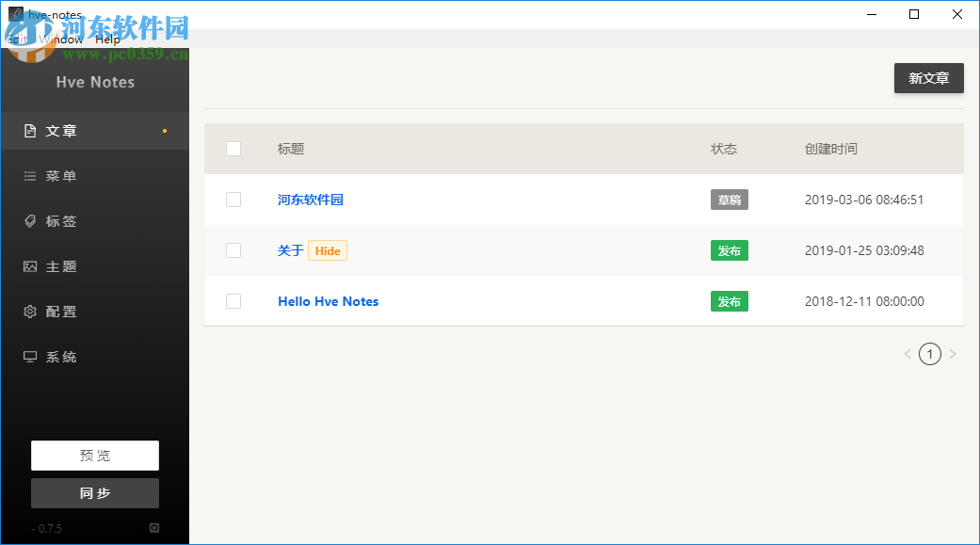Open the 河东软件园 article

[x=311, y=200]
